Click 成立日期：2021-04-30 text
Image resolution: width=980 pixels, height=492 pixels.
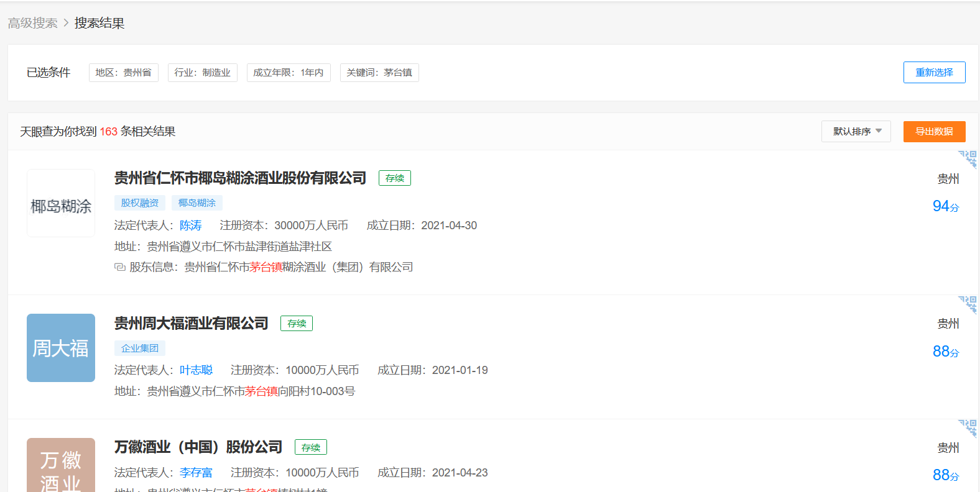coord(422,225)
